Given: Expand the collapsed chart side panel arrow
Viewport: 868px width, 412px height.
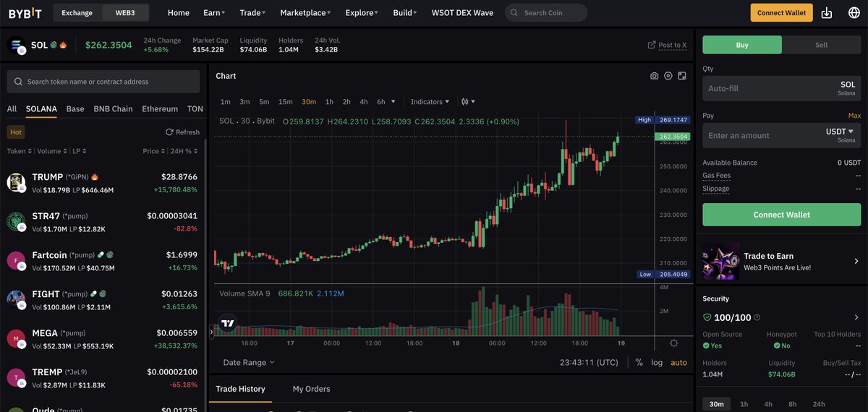Looking at the screenshot, I should (212, 332).
